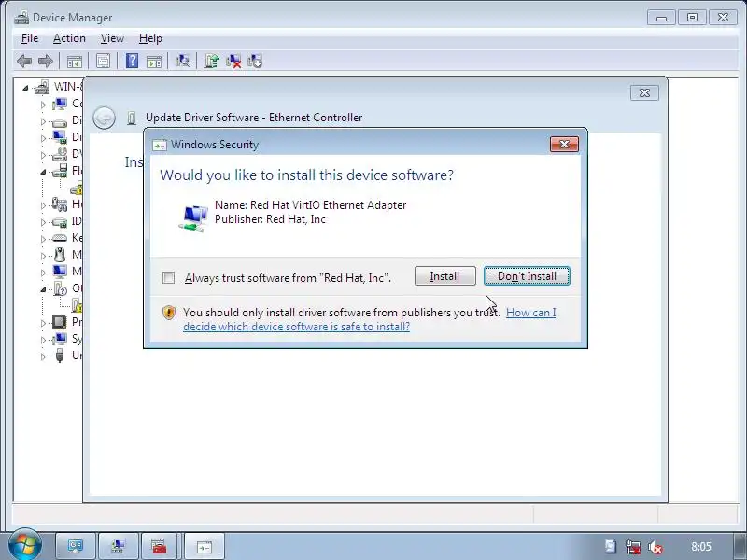Collapse the Other devices node

(43, 289)
